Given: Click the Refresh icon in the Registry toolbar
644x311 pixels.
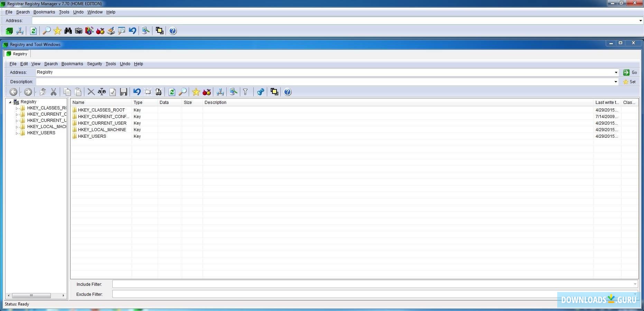Looking at the screenshot, I should click(x=172, y=92).
